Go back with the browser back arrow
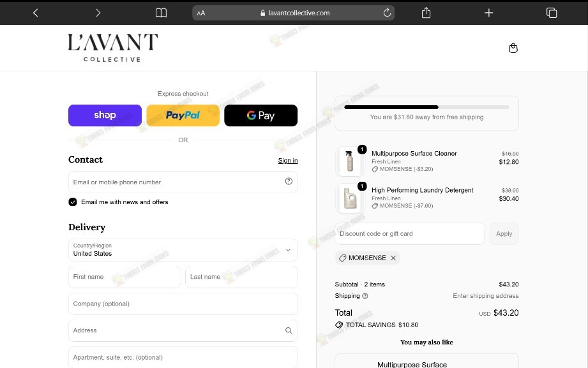The height and width of the screenshot is (368, 588). (36, 13)
